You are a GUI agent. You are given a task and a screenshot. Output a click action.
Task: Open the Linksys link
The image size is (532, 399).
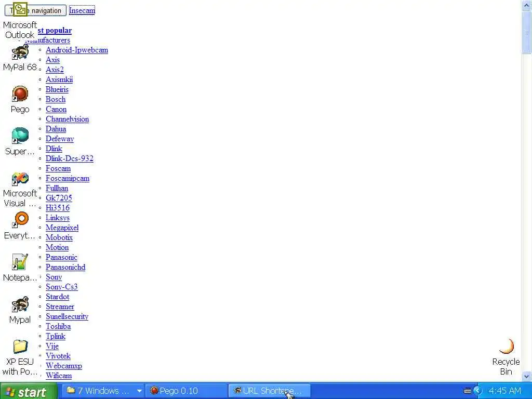click(58, 218)
